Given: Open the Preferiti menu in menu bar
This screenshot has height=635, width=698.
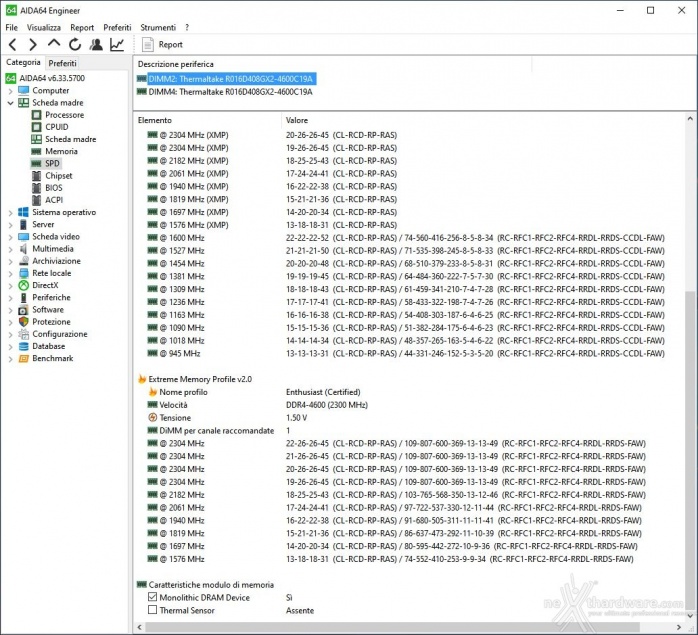Looking at the screenshot, I should pos(117,28).
